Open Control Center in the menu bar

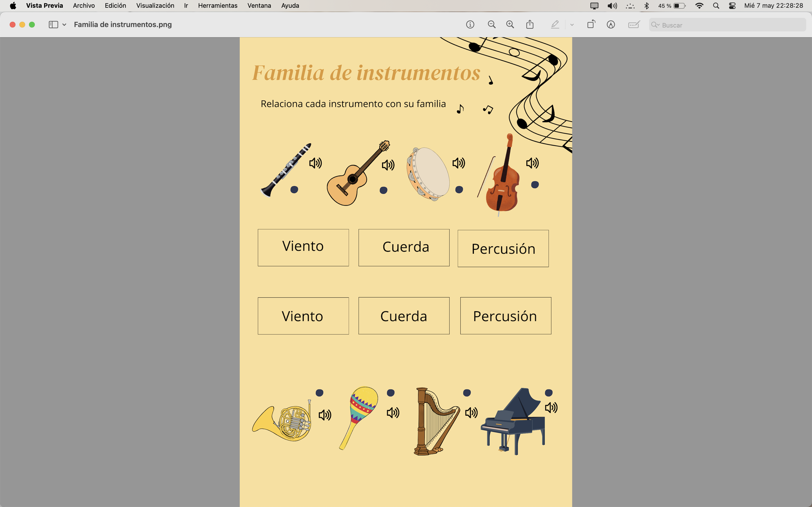tap(732, 6)
